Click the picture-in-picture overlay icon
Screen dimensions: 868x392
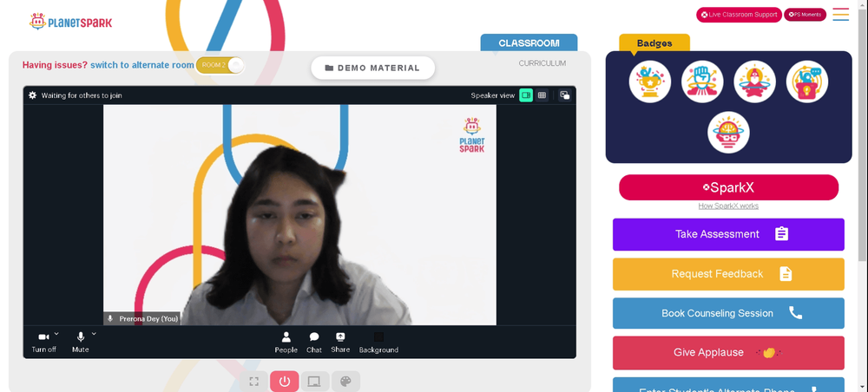565,95
